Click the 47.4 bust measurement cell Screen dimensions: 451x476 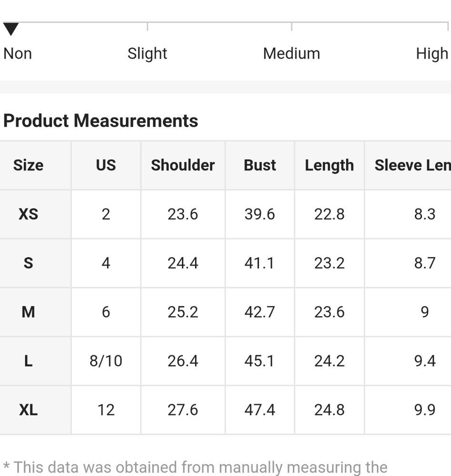[x=260, y=410]
